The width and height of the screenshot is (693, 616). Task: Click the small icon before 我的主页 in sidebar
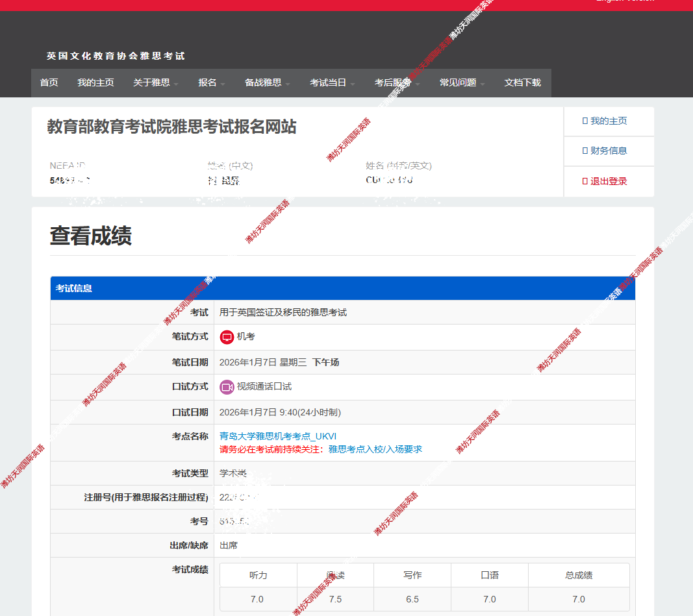click(x=585, y=121)
